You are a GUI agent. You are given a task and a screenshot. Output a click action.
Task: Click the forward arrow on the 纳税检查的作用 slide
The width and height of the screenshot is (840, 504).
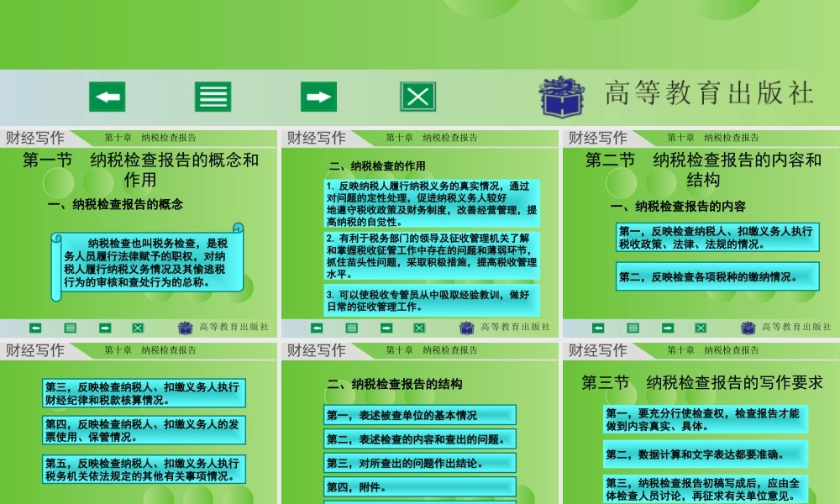(x=386, y=328)
